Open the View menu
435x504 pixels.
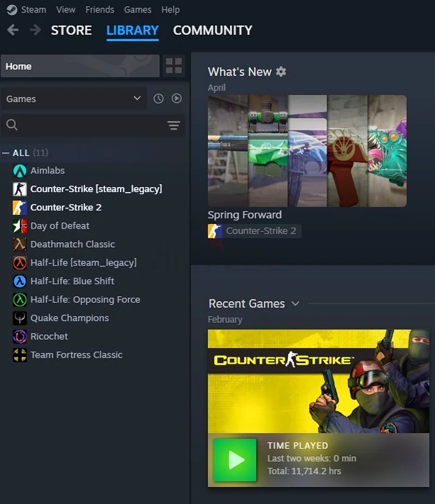[66, 10]
